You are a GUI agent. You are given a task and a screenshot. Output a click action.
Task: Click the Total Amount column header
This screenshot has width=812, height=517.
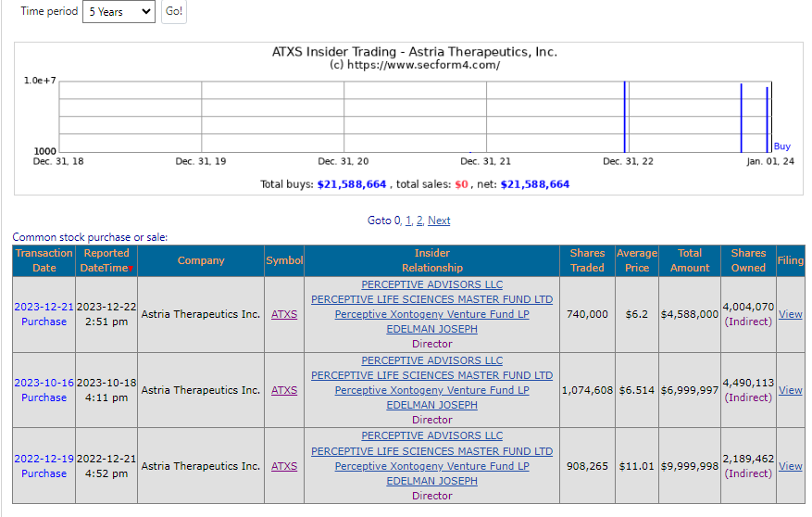[x=690, y=260]
